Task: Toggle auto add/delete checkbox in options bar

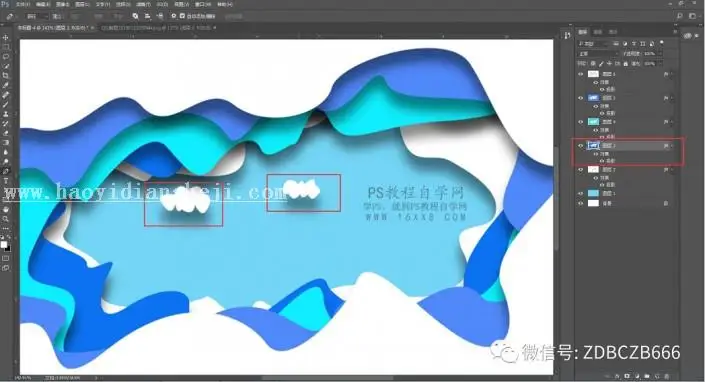Action: point(182,16)
